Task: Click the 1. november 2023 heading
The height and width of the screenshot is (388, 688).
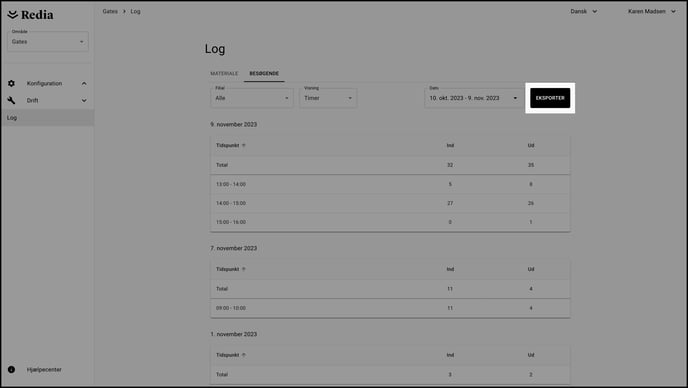Action: (x=233, y=334)
